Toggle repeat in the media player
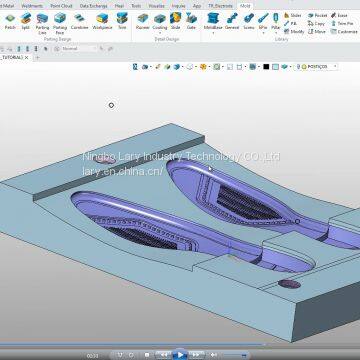The image size is (360, 360). pyautogui.click(x=131, y=355)
